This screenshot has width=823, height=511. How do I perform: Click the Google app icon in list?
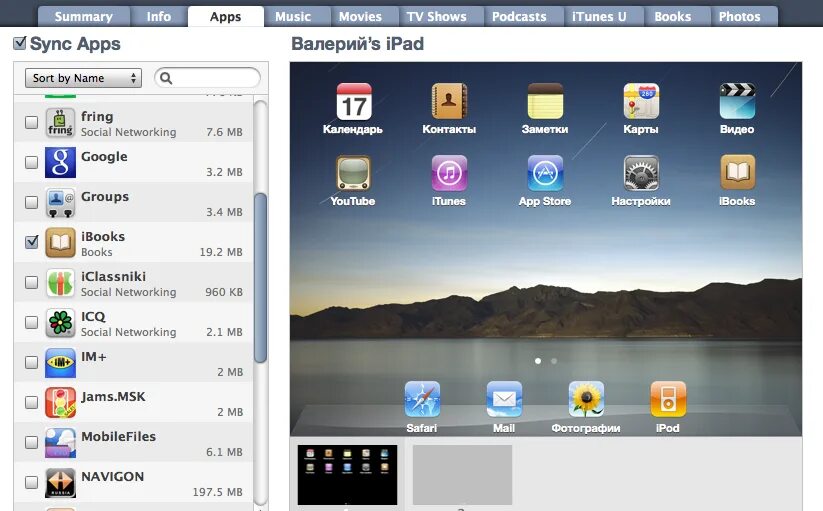60,163
